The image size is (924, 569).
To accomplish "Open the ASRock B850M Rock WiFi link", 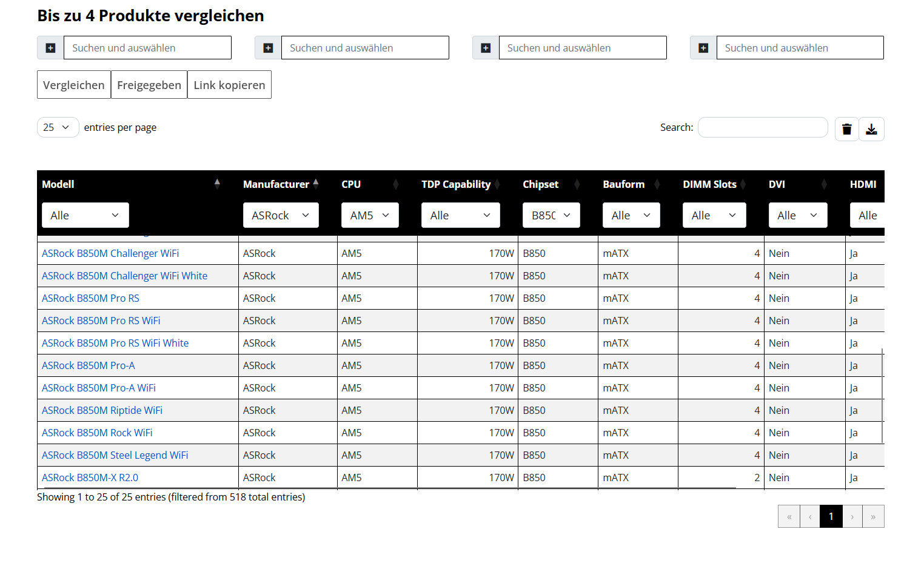I will coord(97,433).
